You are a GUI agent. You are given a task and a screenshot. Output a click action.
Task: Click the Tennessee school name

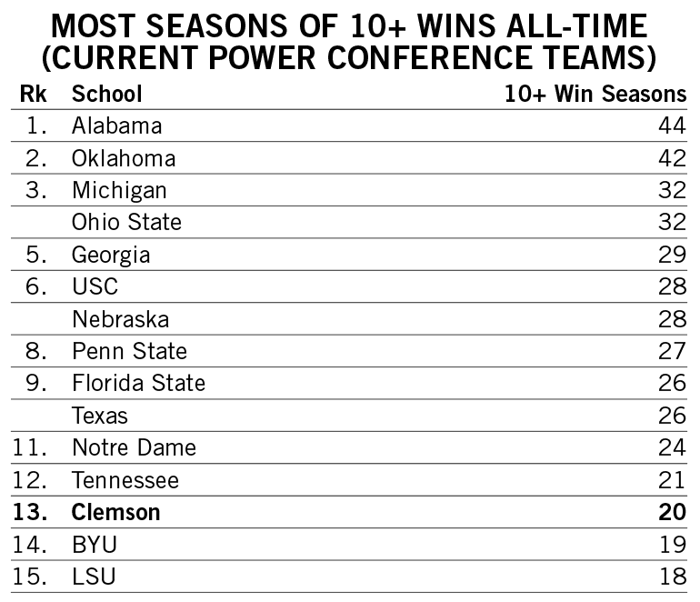(125, 480)
